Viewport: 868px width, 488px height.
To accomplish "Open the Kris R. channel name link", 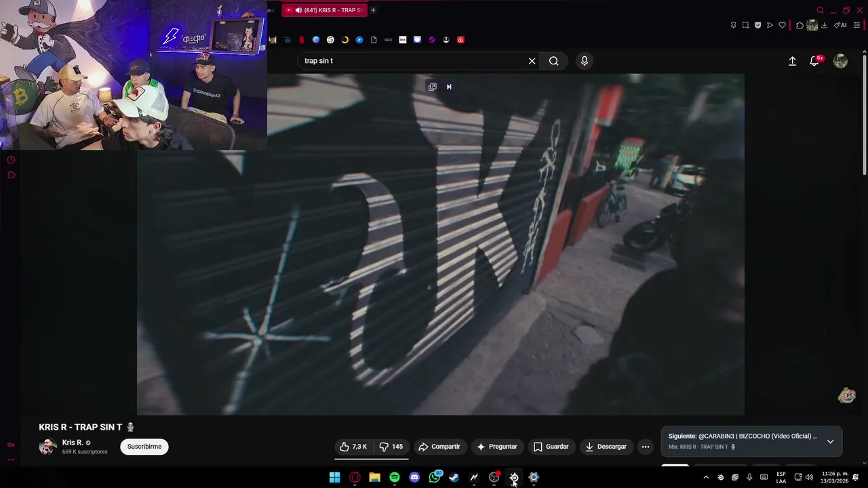I will pyautogui.click(x=73, y=443).
